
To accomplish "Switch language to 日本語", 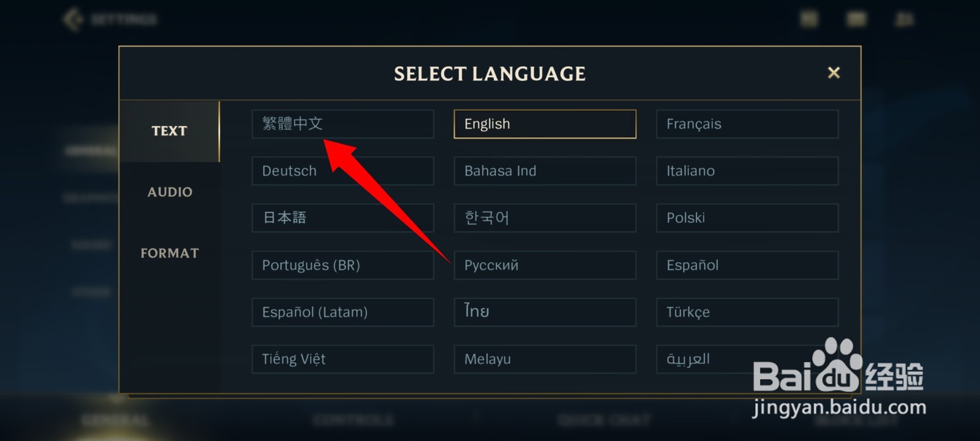I will click(x=342, y=218).
